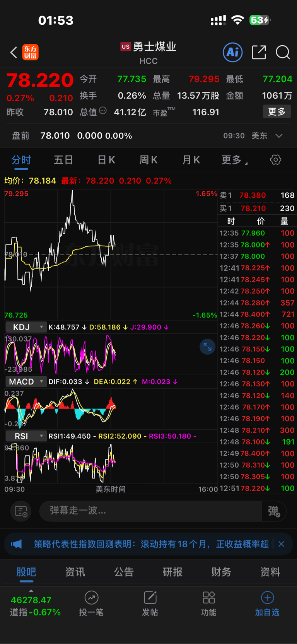Open the 资料 profile tab
The width and height of the screenshot is (297, 644).
[x=270, y=572]
